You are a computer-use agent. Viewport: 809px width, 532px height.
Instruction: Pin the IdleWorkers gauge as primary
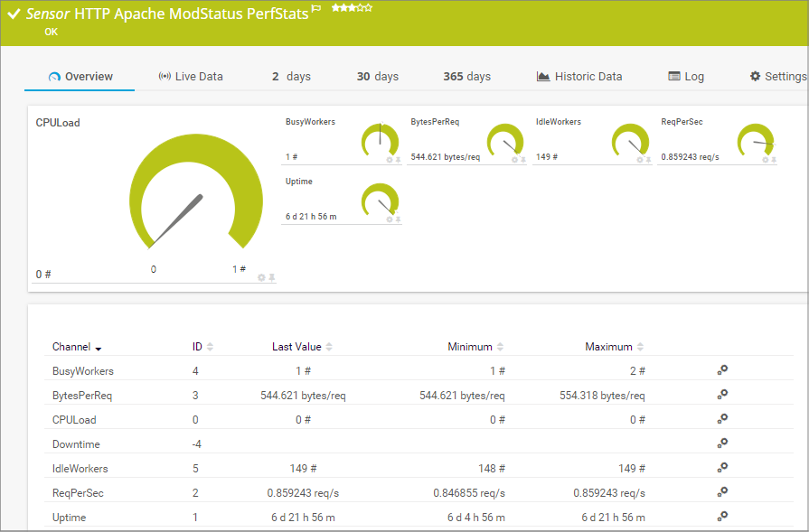pyautogui.click(x=649, y=160)
